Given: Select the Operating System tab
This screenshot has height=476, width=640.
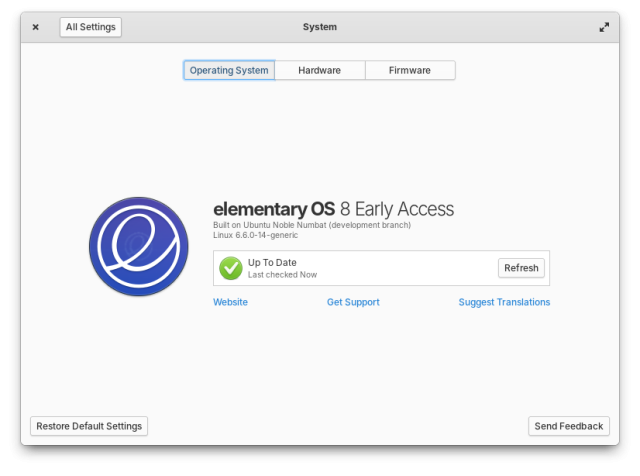Looking at the screenshot, I should (229, 70).
